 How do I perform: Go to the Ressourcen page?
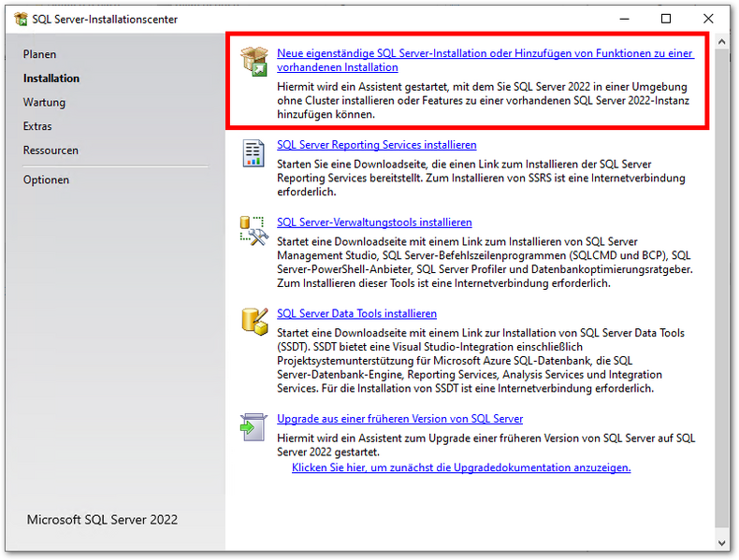(x=51, y=151)
